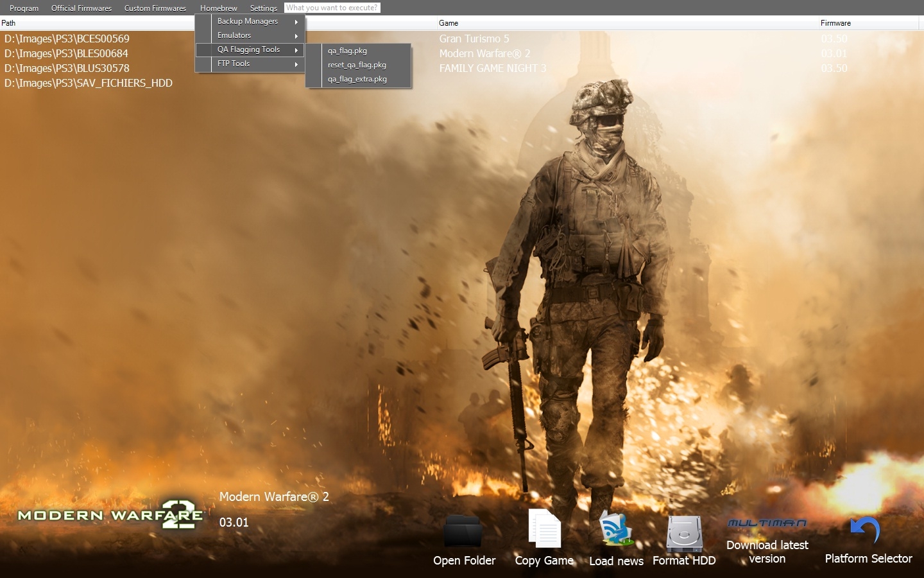Image resolution: width=924 pixels, height=578 pixels.
Task: Click the Format HDD label
Action: (x=684, y=561)
